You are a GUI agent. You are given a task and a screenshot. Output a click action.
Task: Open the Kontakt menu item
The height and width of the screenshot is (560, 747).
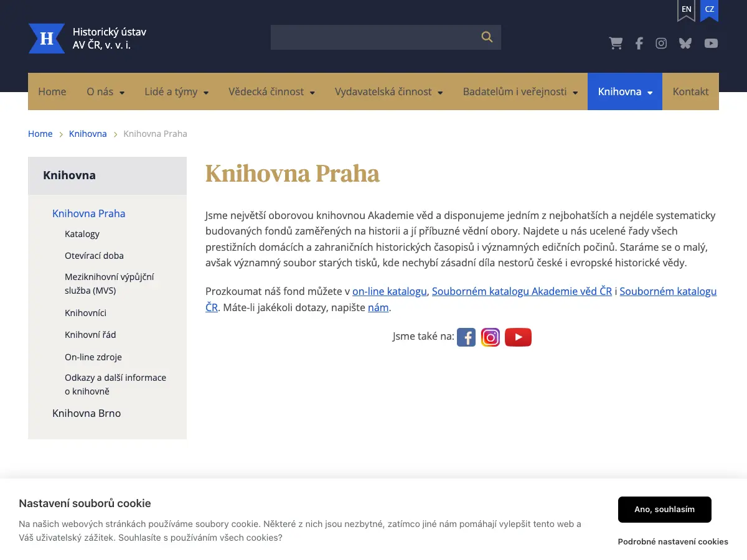pyautogui.click(x=690, y=91)
